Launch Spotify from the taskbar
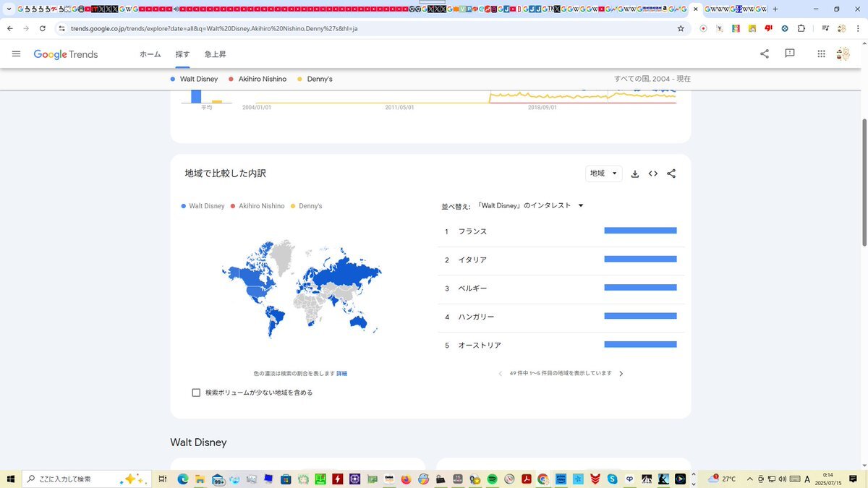 (492, 479)
